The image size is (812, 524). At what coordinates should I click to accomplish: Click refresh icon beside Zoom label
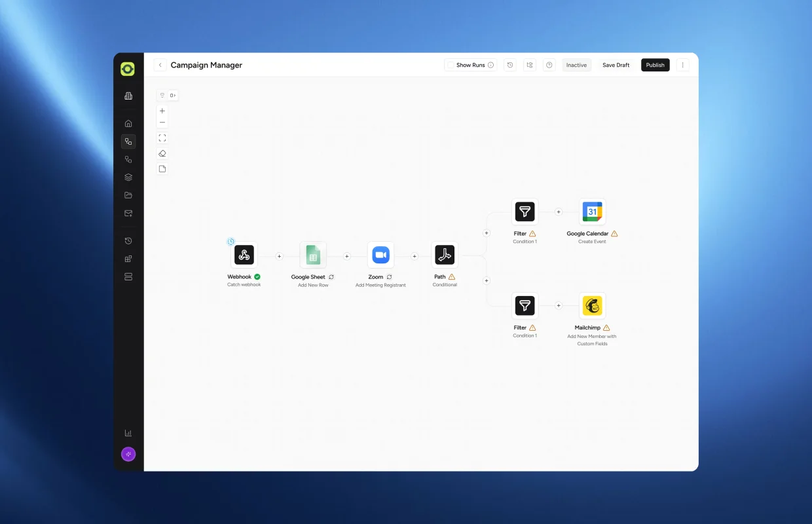[389, 277]
